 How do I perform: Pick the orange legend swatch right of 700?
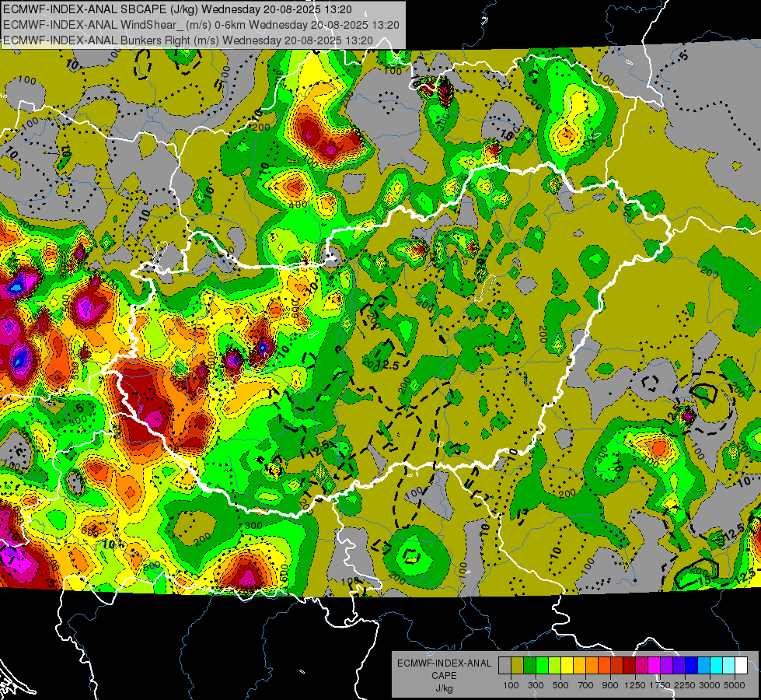[x=592, y=666]
